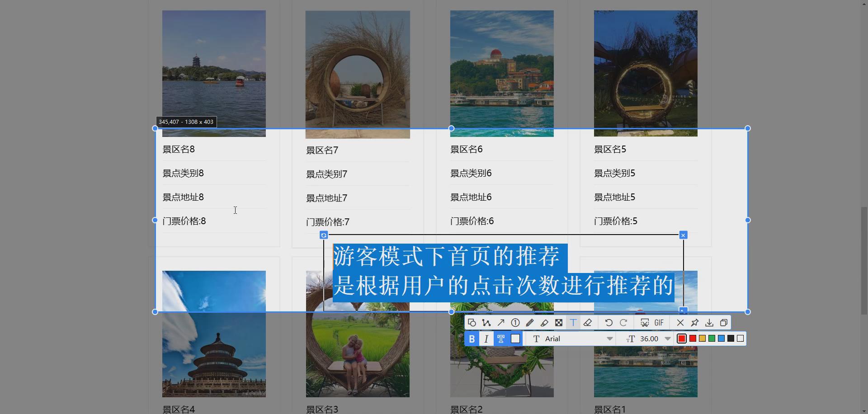Viewport: 868px width, 414px height.
Task: Start GIF recording
Action: pos(659,323)
